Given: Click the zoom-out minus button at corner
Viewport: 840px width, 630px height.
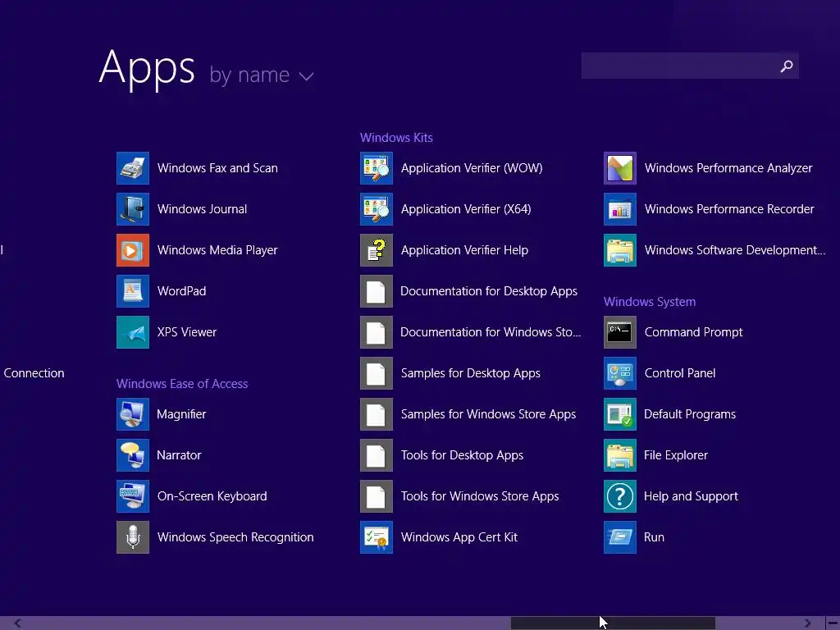Looking at the screenshot, I should coord(833,623).
